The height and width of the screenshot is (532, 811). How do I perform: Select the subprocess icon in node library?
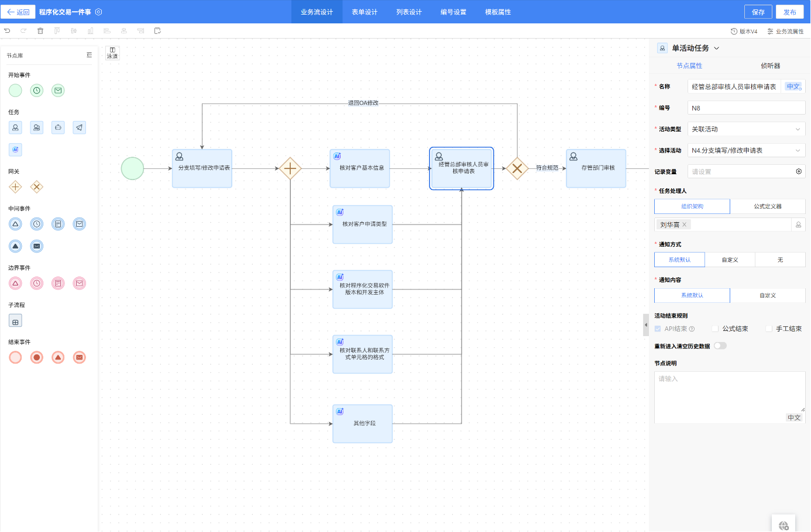click(15, 321)
